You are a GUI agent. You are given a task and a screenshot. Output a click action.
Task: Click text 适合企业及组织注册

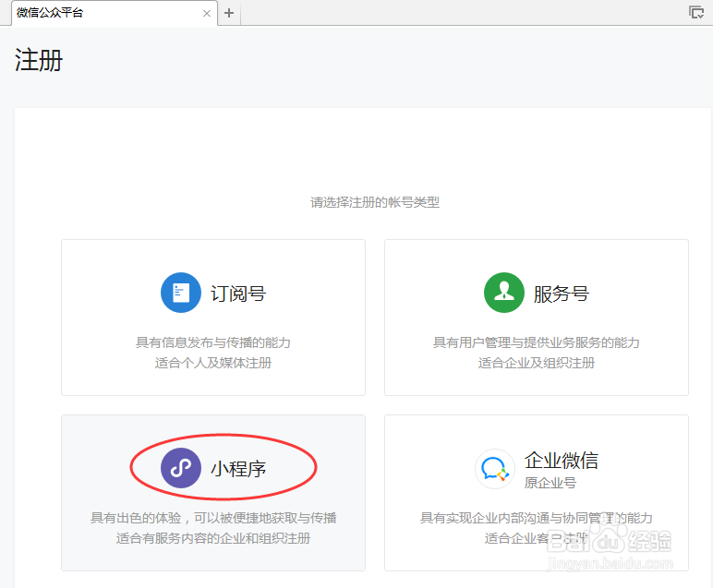537,363
